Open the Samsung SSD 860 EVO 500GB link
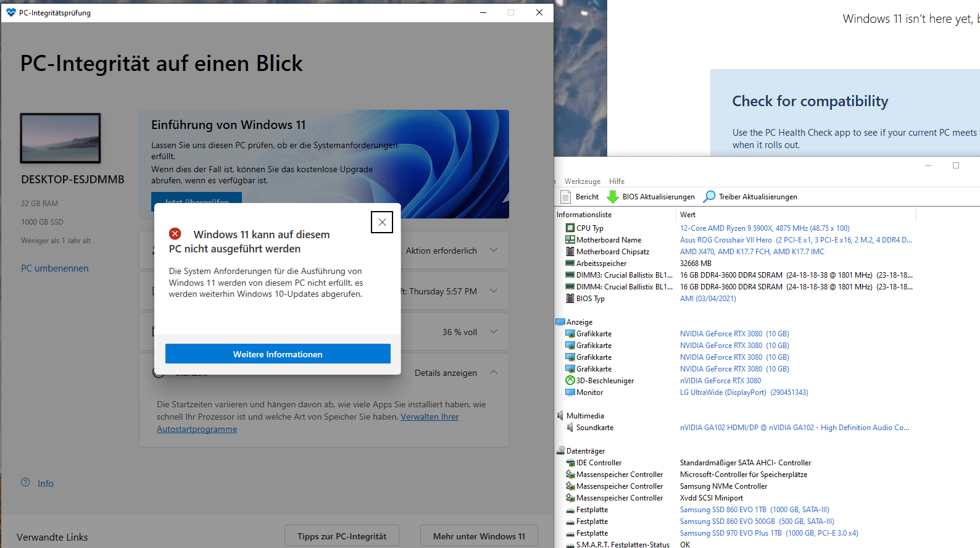The image size is (980, 548). (x=757, y=521)
